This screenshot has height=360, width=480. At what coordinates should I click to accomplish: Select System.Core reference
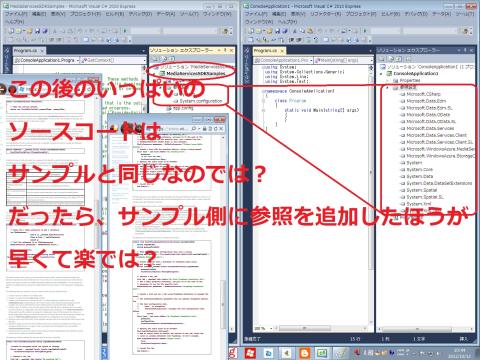pos(419,169)
